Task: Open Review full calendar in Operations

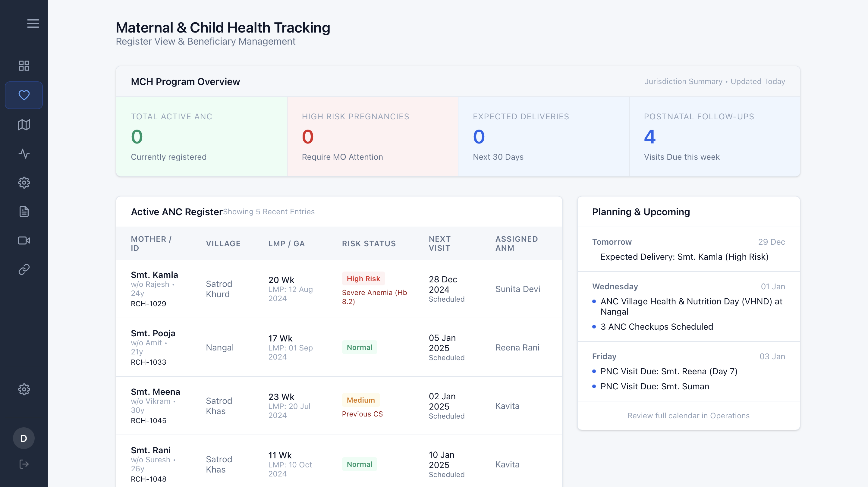Action: [x=688, y=416]
